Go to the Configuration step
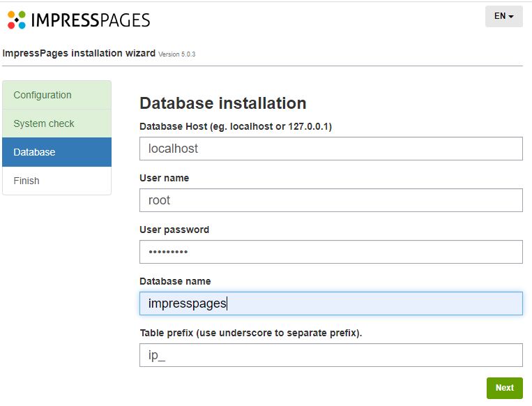The height and width of the screenshot is (406, 532). (x=56, y=95)
